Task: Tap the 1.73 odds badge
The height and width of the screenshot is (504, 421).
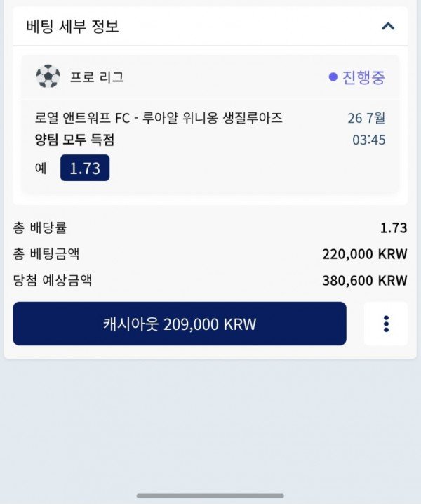Action: 85,168
